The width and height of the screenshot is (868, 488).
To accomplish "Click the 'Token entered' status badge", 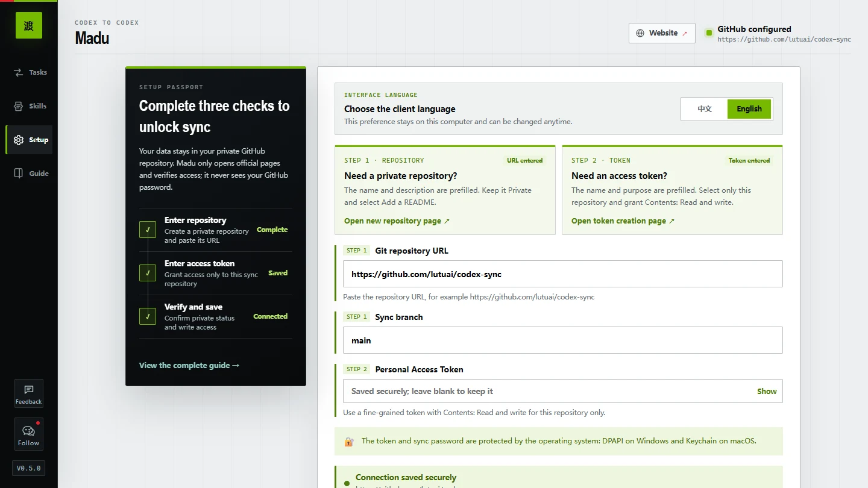I will tap(749, 161).
